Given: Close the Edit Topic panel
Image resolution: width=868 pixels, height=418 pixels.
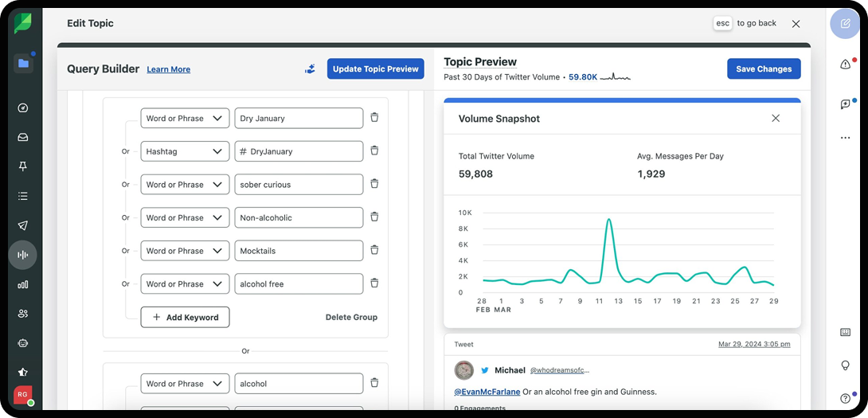Looking at the screenshot, I should (x=796, y=24).
